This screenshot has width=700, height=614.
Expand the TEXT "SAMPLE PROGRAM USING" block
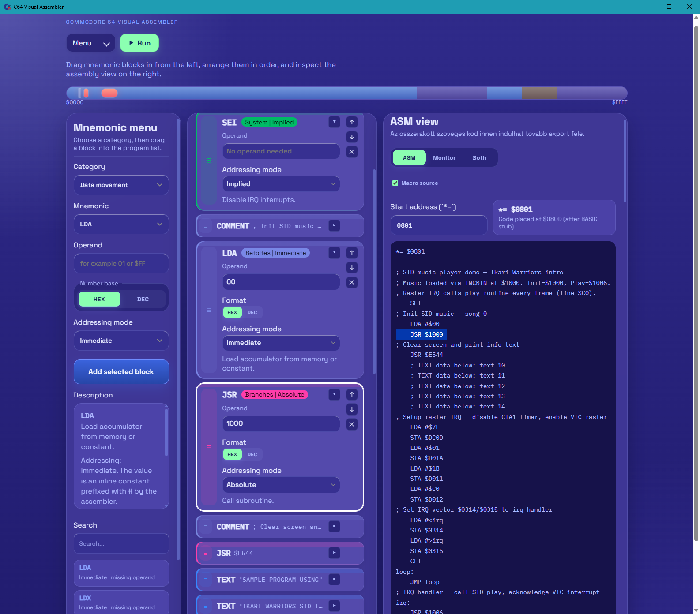click(x=334, y=579)
